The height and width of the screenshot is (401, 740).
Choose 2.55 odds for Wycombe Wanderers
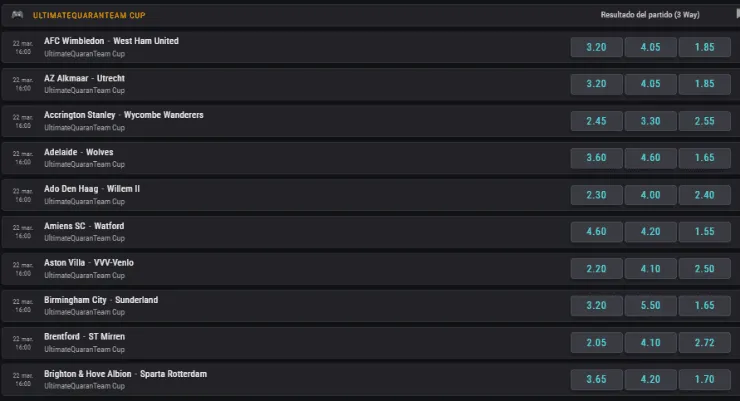tap(704, 121)
